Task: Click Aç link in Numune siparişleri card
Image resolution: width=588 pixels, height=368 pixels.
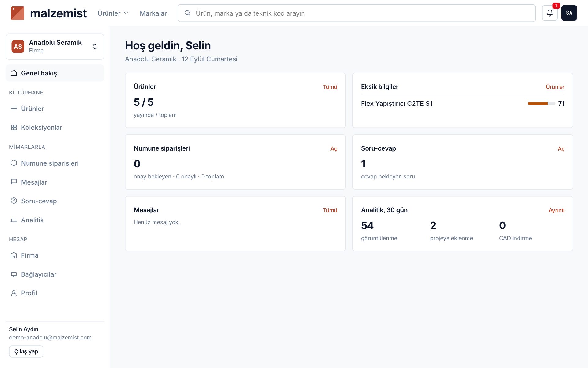Action: tap(334, 149)
